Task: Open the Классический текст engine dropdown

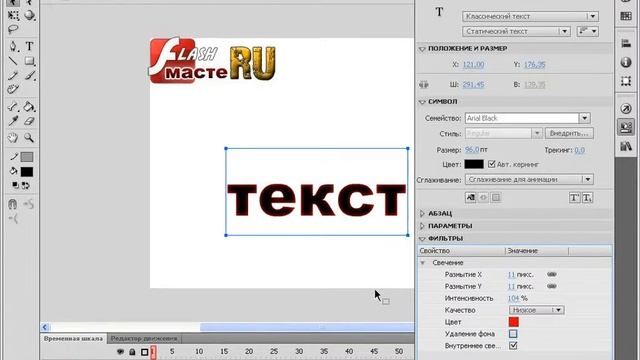Action: 531,16
